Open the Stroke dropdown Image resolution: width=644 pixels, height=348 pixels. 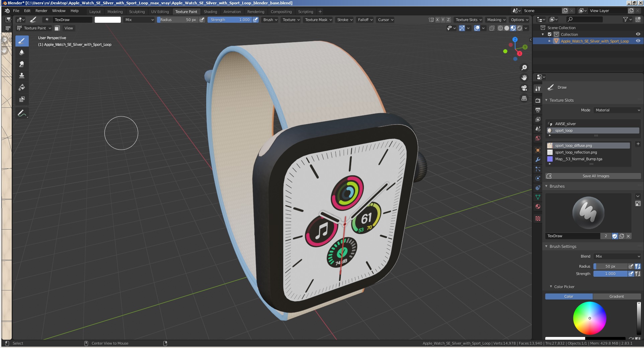(x=345, y=20)
